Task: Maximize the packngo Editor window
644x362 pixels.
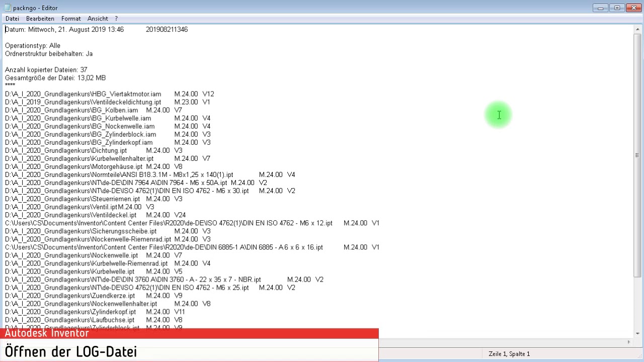Action: [x=617, y=8]
